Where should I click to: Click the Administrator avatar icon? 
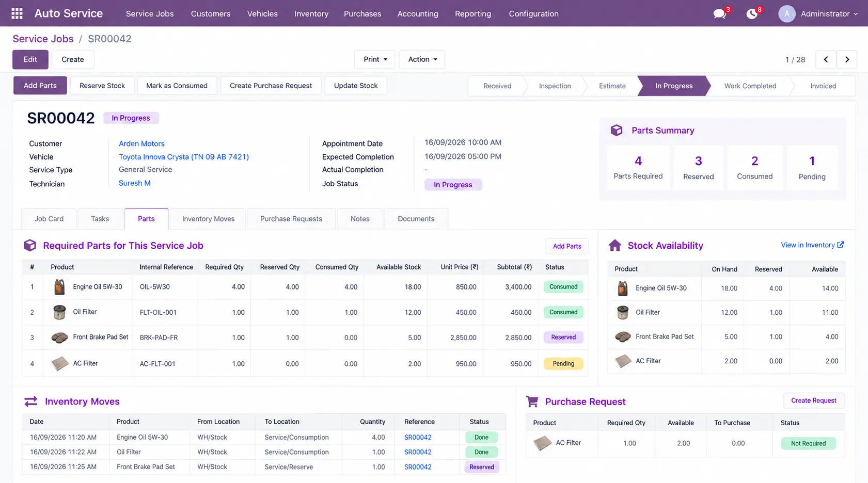click(786, 14)
